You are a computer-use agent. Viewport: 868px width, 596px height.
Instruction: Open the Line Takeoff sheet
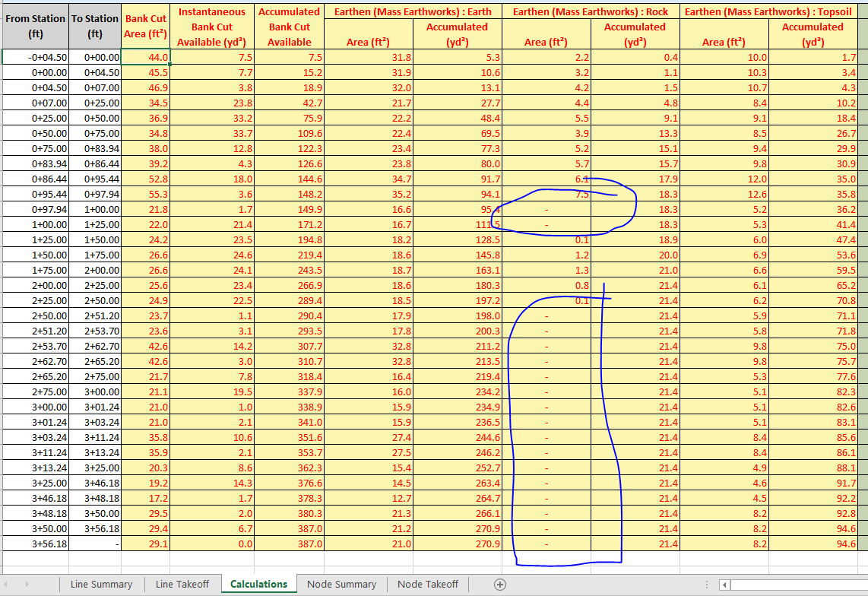pyautogui.click(x=182, y=585)
